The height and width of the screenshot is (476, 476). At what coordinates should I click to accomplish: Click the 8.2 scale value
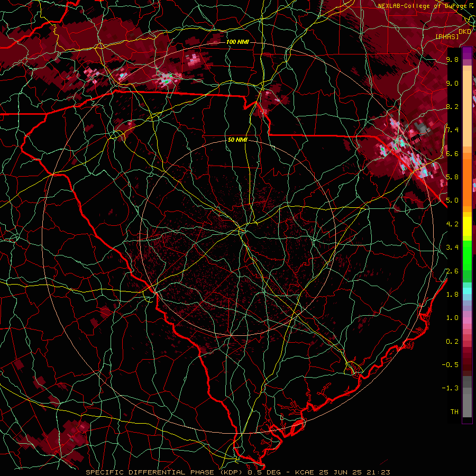click(452, 106)
